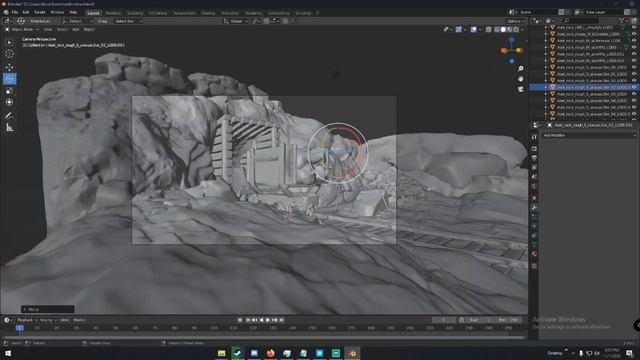Open the Render properties tab icon

534,149
